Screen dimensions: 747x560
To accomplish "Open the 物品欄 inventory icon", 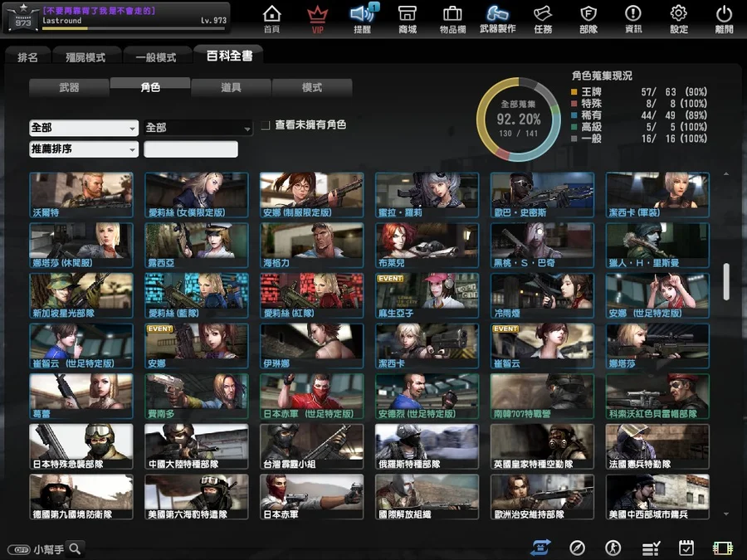I will pyautogui.click(x=452, y=18).
